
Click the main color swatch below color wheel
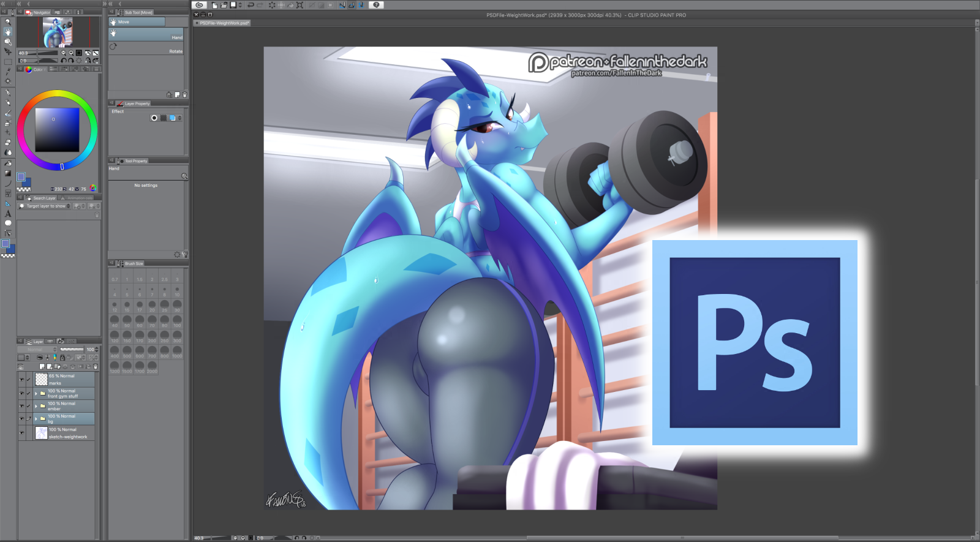(21, 177)
